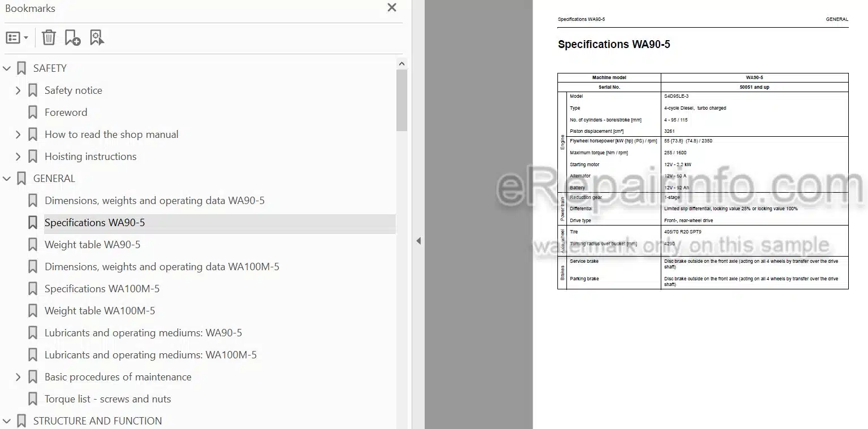
Task: Open Hoisting instructions bookmark
Action: coord(90,157)
